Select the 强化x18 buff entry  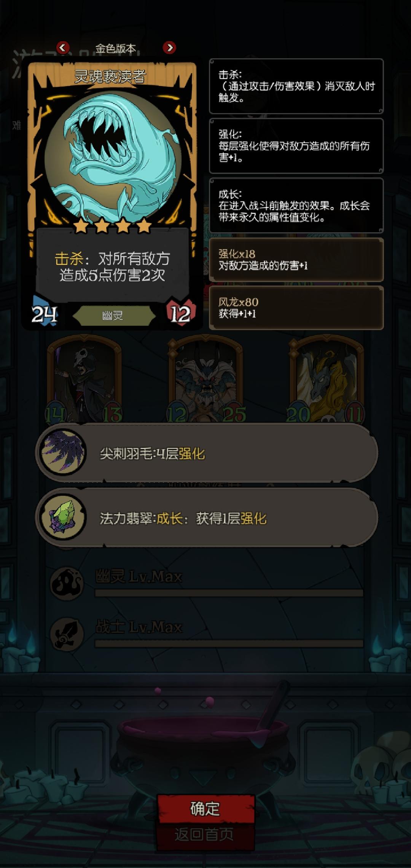[296, 259]
